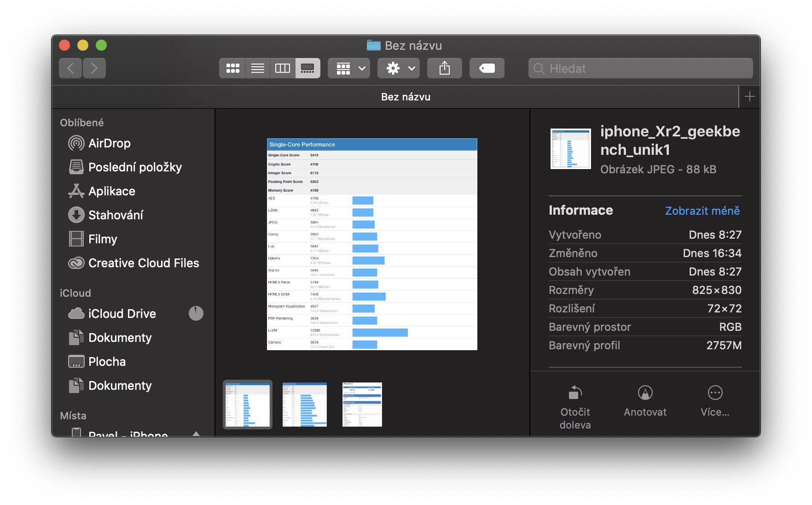Click the iphone_Xr2_geekbench_unik1 file name
The width and height of the screenshot is (812, 505).
[x=670, y=141]
